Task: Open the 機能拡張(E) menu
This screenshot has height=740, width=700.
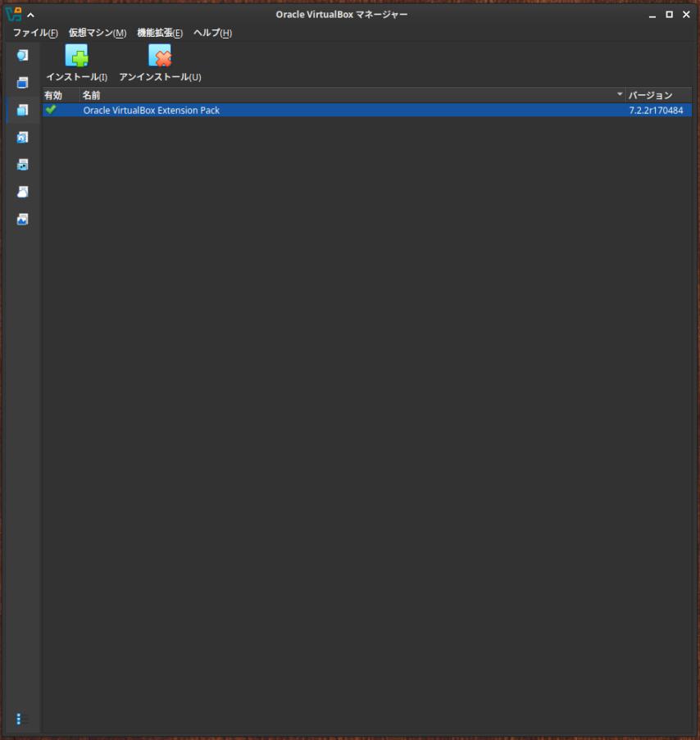Action: (160, 33)
